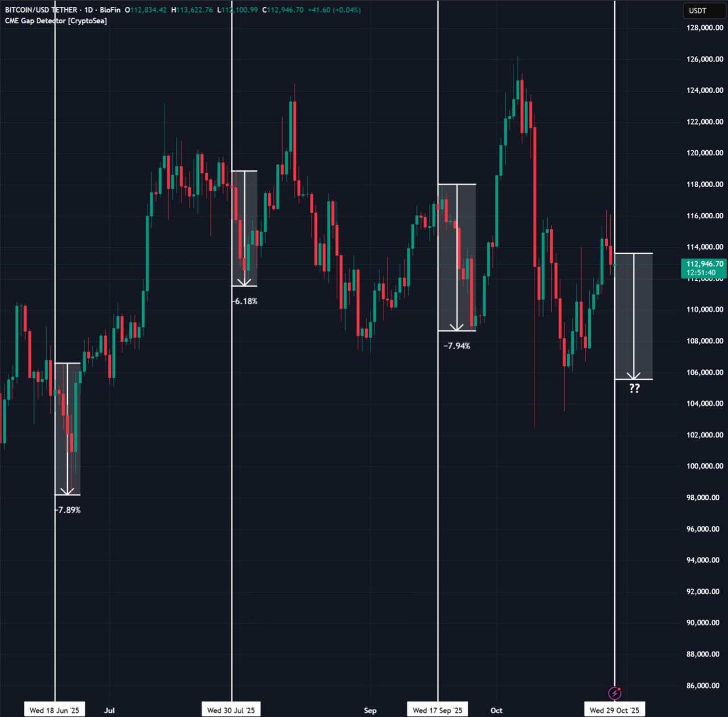Select the Wed 18 Jun '25 date label
Image resolution: width=728 pixels, height=717 pixels.
54,710
